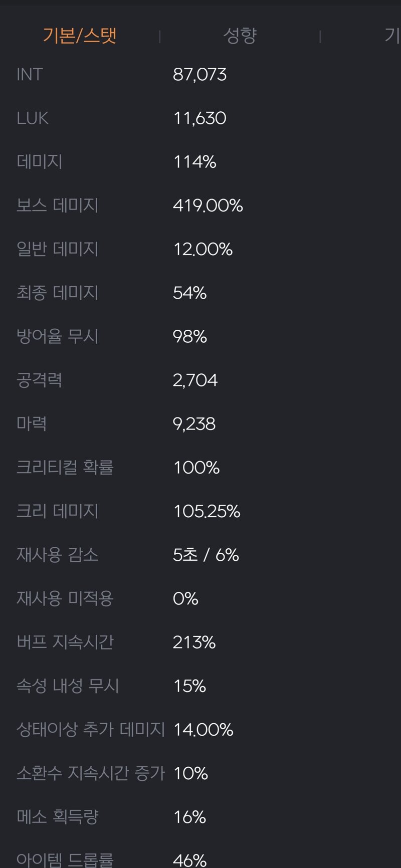Select the 기본/스탯 tab
The height and width of the screenshot is (868, 401).
[x=80, y=36]
